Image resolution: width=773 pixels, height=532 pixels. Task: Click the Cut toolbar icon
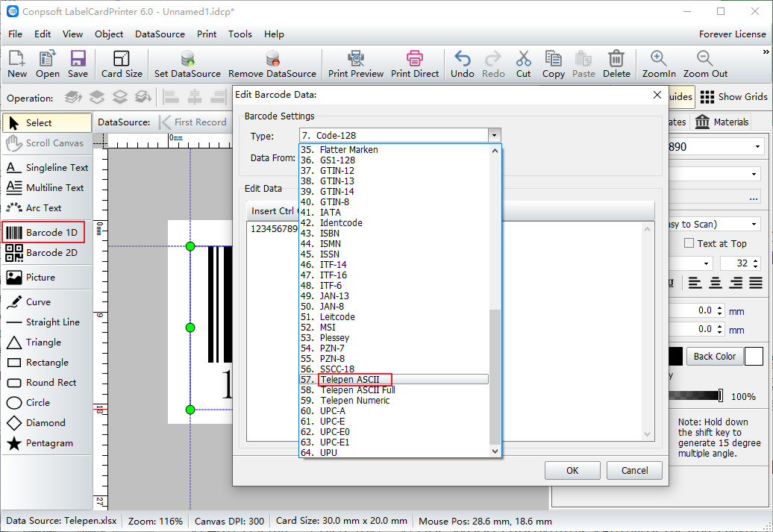[x=524, y=64]
